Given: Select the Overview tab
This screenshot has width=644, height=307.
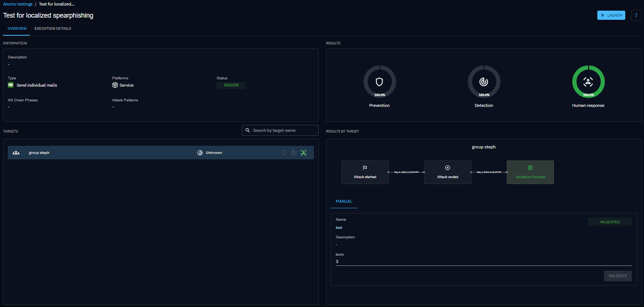Looking at the screenshot, I should click(x=17, y=29).
